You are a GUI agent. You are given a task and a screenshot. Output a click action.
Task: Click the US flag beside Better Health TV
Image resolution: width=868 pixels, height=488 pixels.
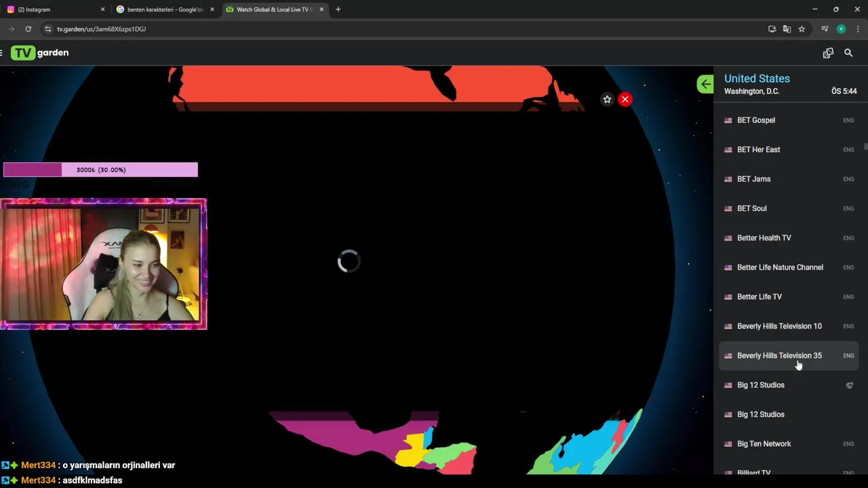728,238
